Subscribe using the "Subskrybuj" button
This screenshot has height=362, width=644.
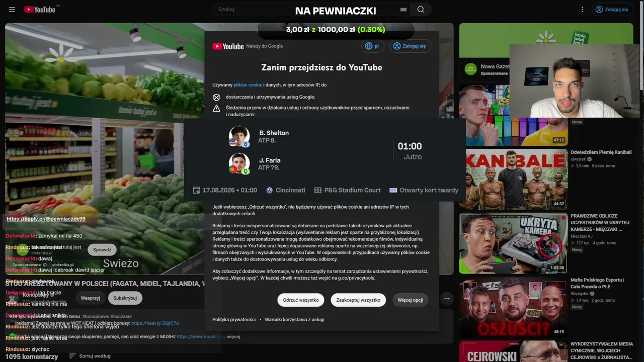tap(125, 298)
